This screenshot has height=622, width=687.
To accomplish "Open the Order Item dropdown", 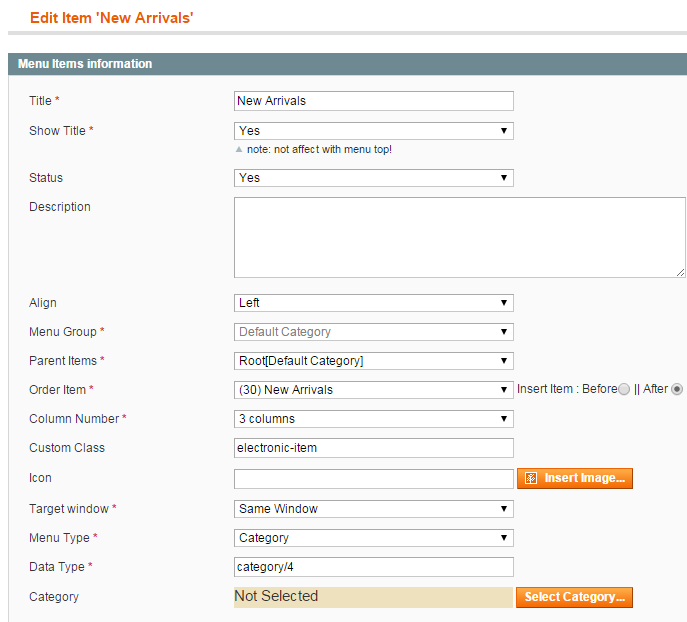I will [374, 390].
